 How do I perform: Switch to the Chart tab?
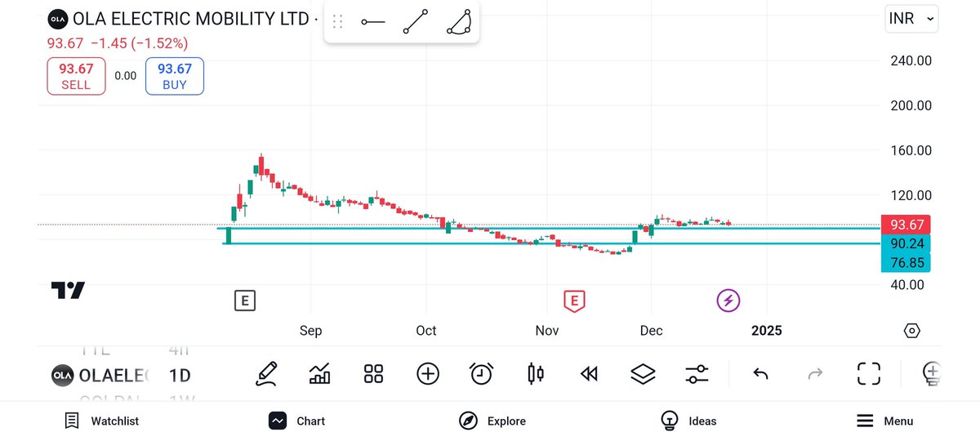(x=297, y=421)
